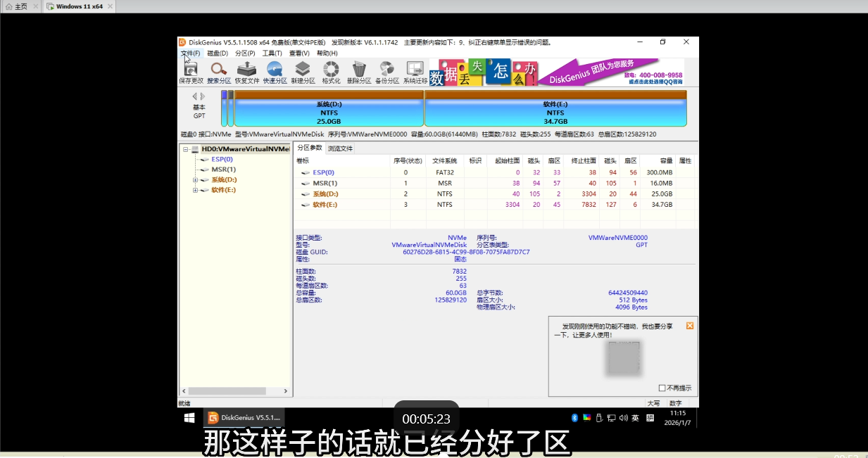Click the 恢复文件 (Recover files) toolbar icon

(x=247, y=72)
